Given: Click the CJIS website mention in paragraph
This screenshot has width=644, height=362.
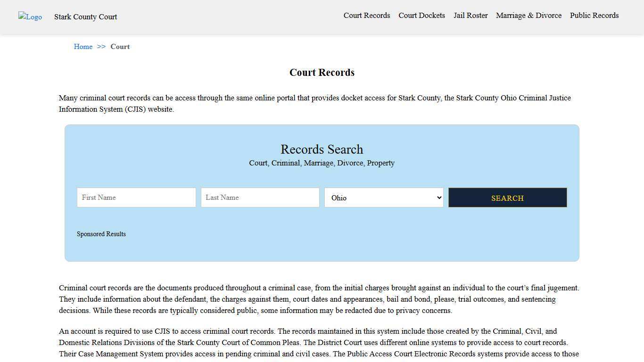Looking at the screenshot, I should click(135, 109).
